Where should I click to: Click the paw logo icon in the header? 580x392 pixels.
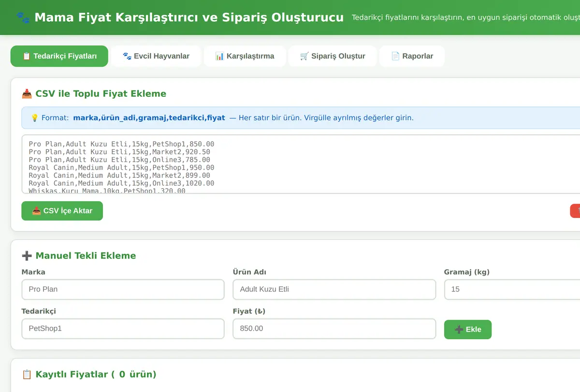pyautogui.click(x=23, y=18)
